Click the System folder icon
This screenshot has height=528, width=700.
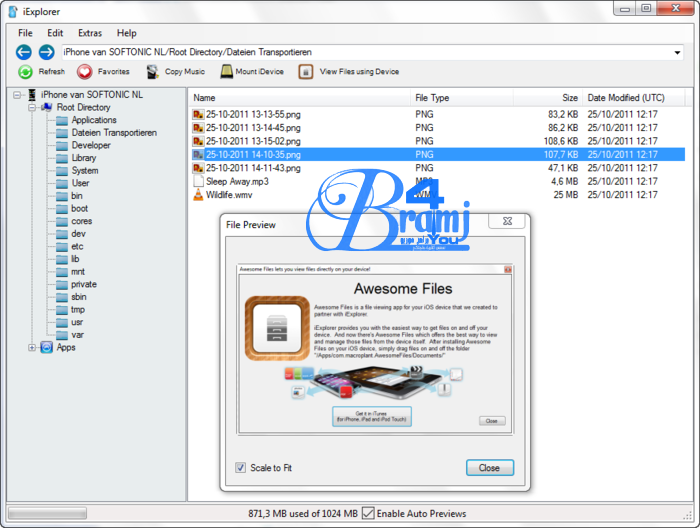tap(62, 171)
